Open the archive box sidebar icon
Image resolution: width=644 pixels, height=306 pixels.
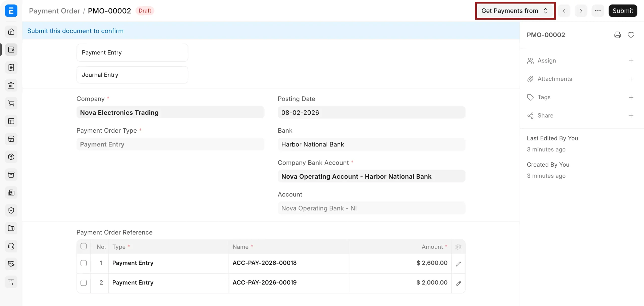tap(11, 175)
